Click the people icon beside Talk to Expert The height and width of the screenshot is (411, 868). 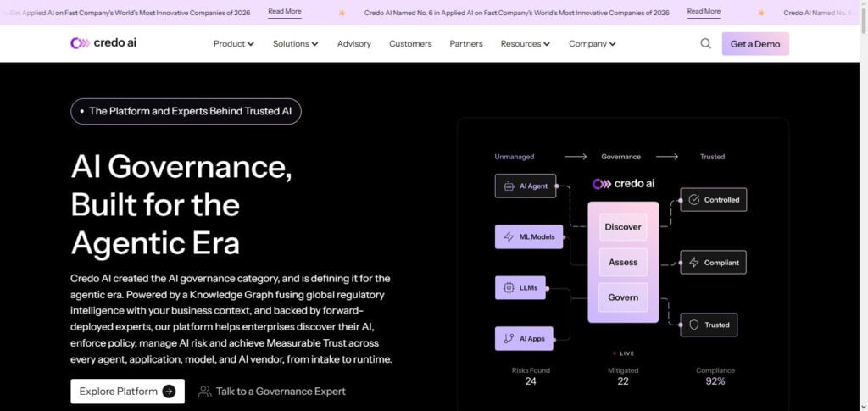[205, 392]
